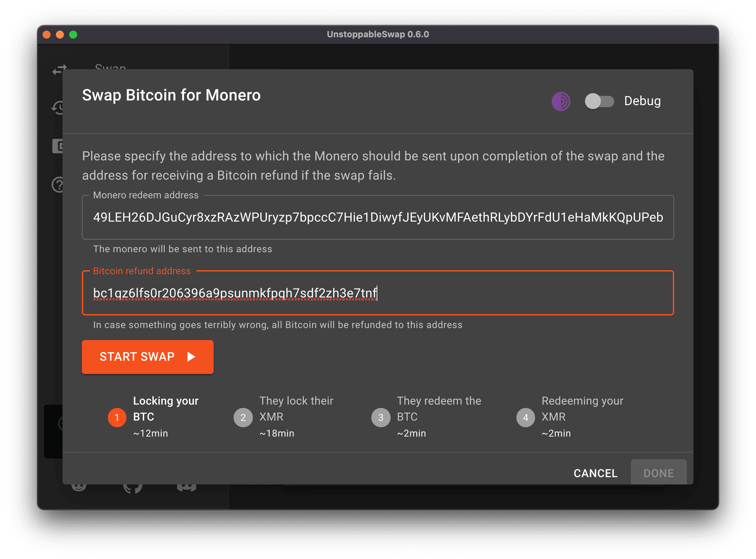Image resolution: width=756 pixels, height=559 pixels.
Task: Select step 2 They lock their XMR circle
Action: coord(243,418)
